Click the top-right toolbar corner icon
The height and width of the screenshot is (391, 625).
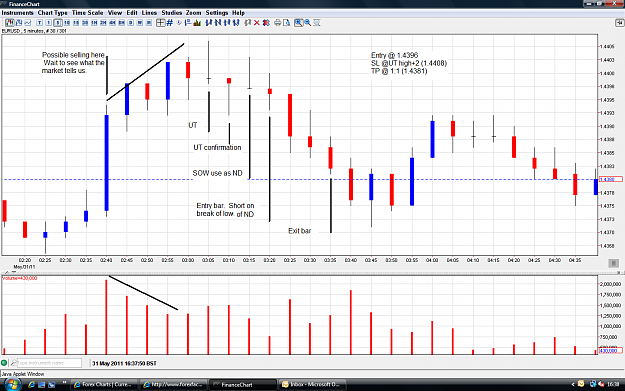coord(619,23)
